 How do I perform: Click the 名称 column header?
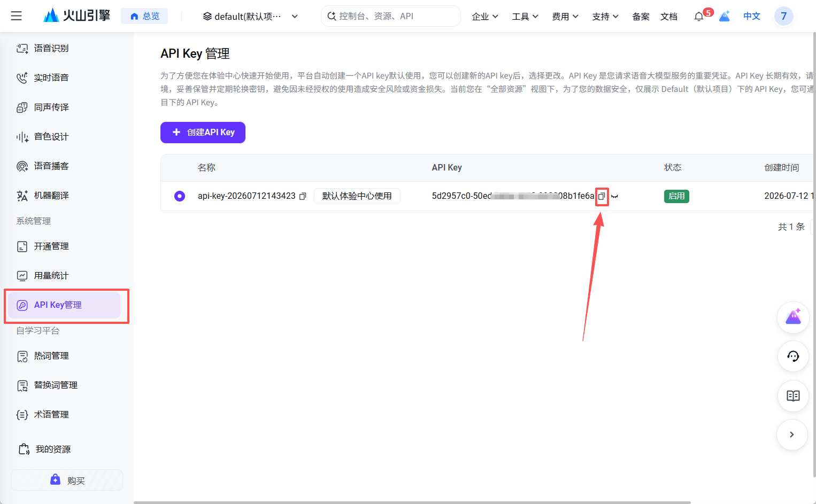coord(206,168)
